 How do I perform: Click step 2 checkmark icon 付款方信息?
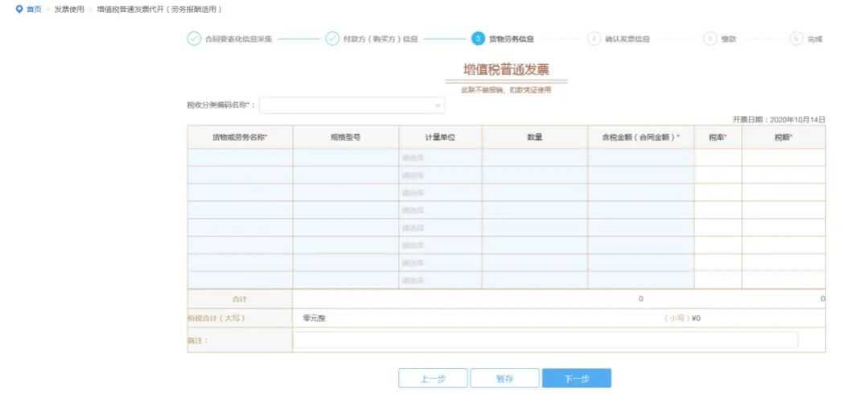[332, 39]
